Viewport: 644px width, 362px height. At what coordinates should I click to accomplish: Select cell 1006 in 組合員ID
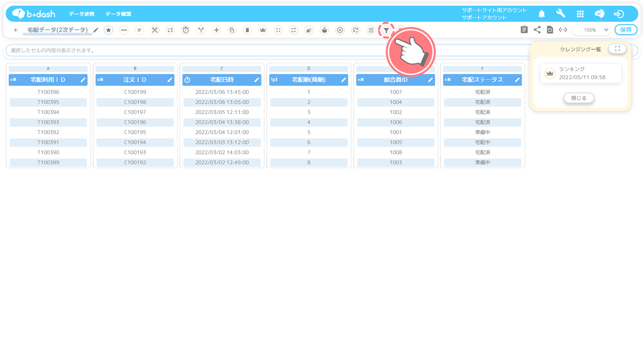[x=396, y=122]
